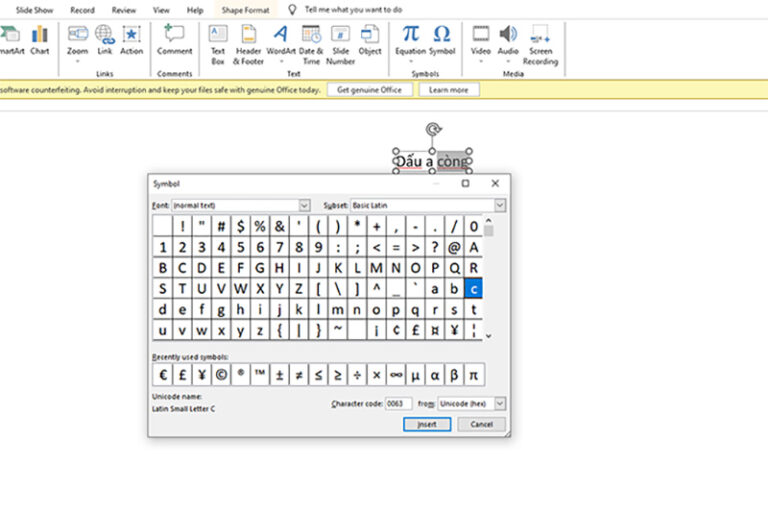Insert a Chart
Image resolution: width=768 pixels, height=512 pixels.
(40, 40)
